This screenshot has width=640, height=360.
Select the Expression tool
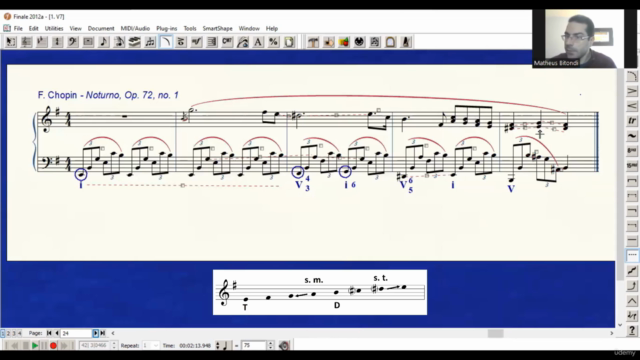click(x=197, y=42)
